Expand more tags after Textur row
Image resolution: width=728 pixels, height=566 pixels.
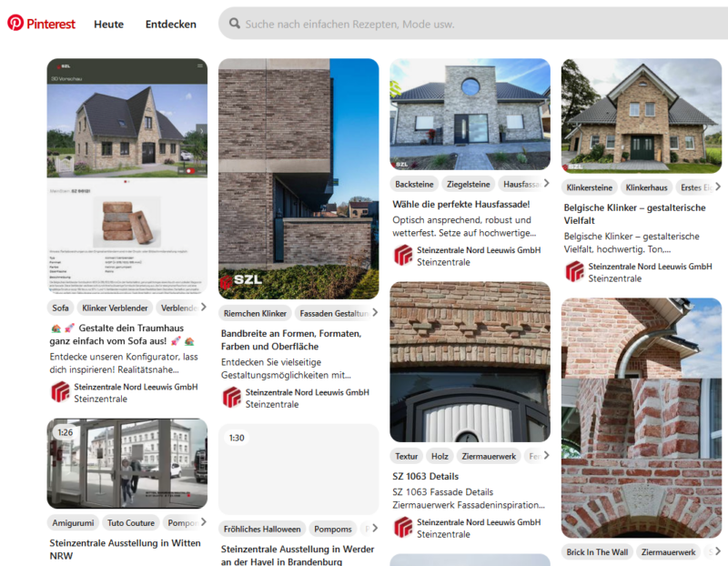point(547,456)
